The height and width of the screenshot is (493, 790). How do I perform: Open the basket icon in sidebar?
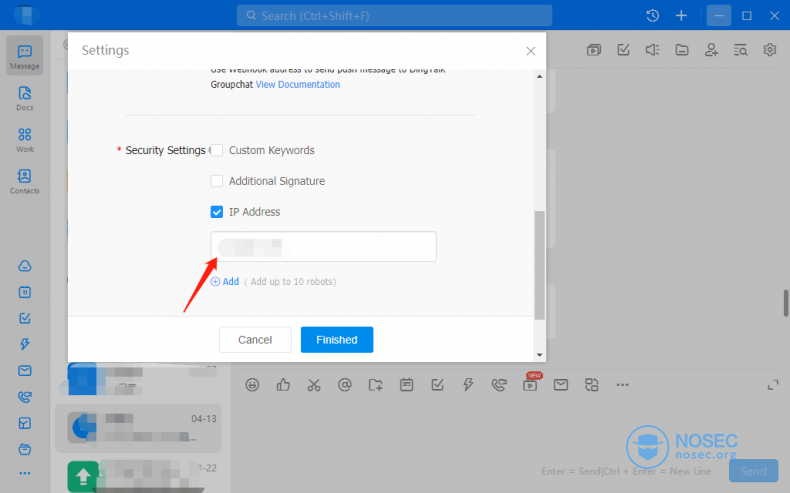click(24, 449)
